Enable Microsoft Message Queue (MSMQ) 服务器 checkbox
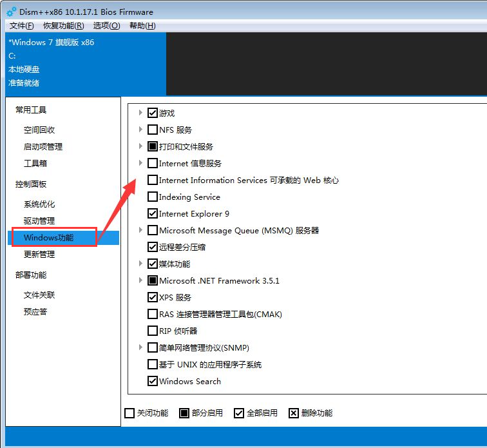Viewport: 487px width, 448px height. [153, 230]
